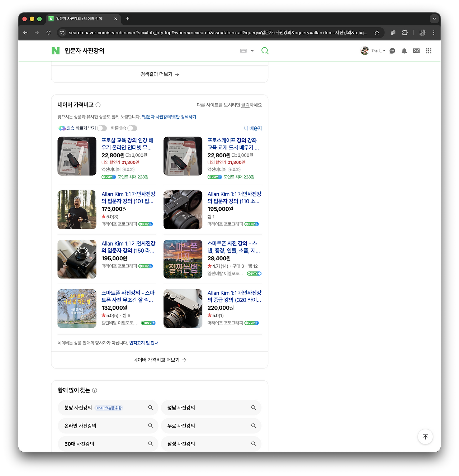The width and height of the screenshot is (459, 476).
Task: Open Allan Kim 입문자 강의 (150 listing
Action: click(128, 247)
